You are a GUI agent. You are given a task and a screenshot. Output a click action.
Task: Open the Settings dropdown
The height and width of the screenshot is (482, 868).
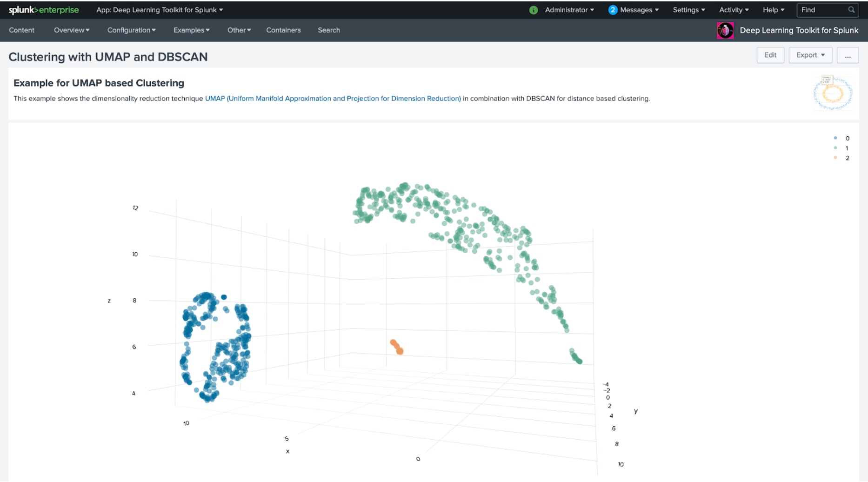coord(689,10)
